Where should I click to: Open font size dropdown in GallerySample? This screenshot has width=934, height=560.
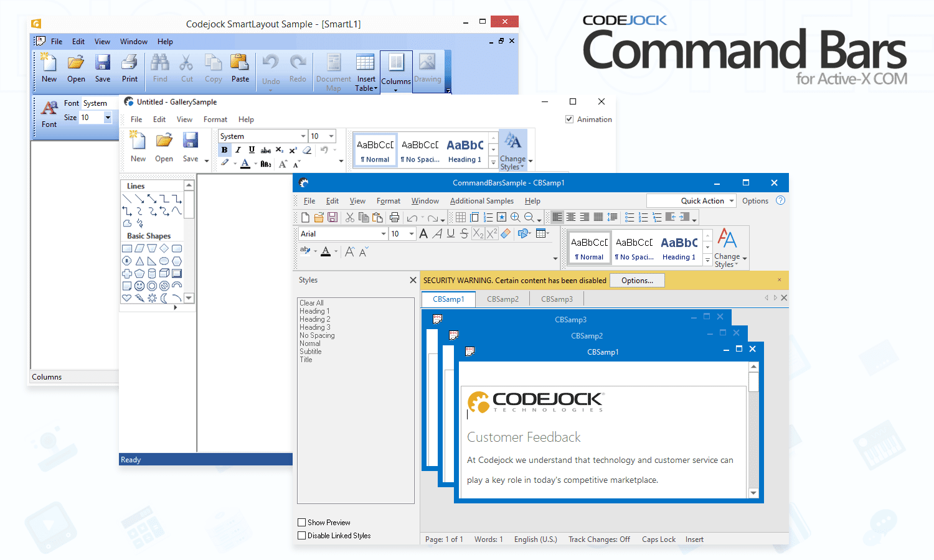click(331, 136)
